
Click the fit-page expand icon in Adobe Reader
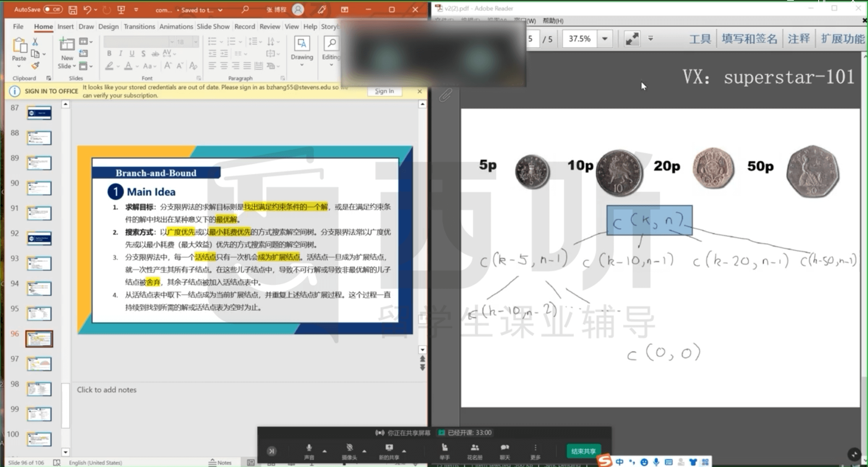pyautogui.click(x=632, y=39)
